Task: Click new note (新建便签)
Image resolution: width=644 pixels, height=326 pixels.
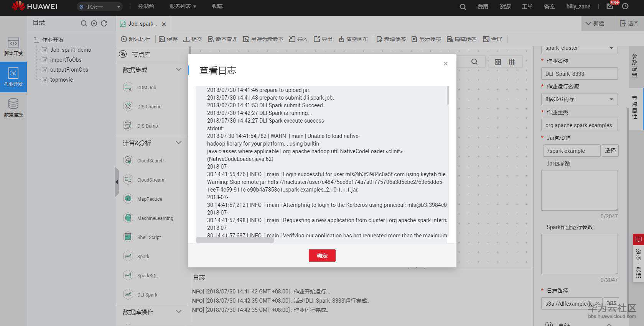Action: coord(391,39)
